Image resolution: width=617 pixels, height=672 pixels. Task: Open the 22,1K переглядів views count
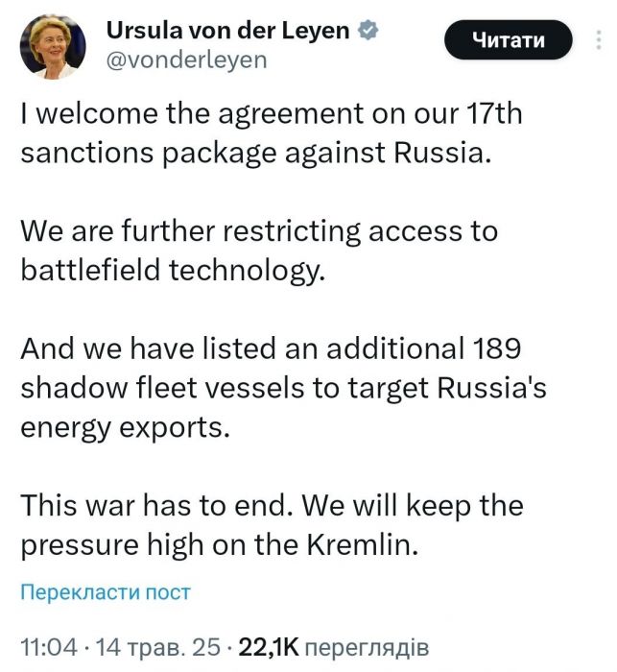click(x=334, y=647)
